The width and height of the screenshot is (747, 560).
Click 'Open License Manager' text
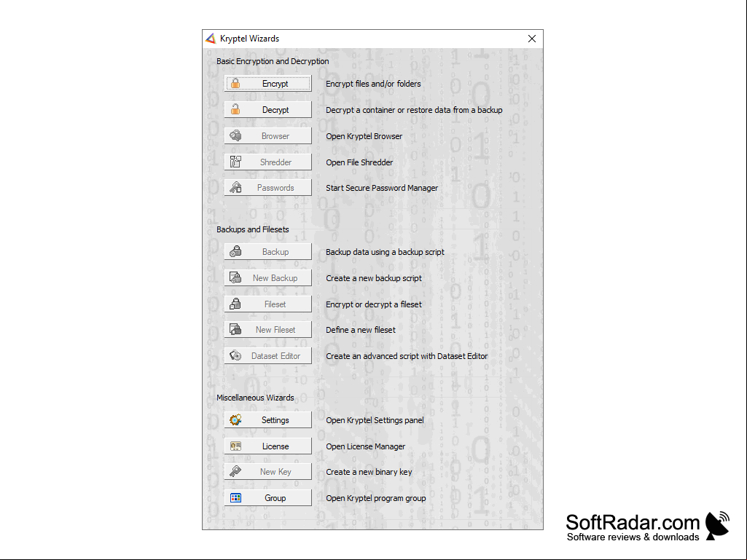(365, 446)
